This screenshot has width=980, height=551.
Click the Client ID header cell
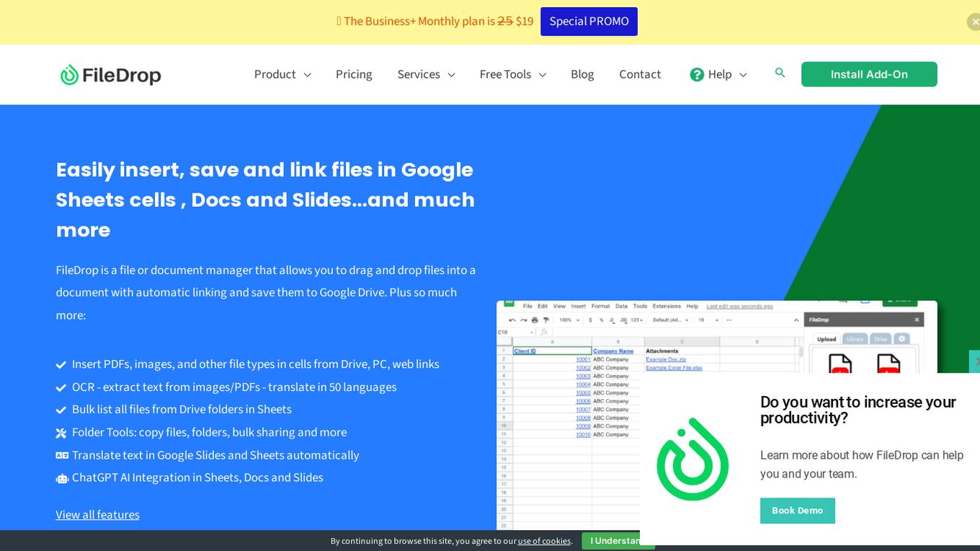552,351
